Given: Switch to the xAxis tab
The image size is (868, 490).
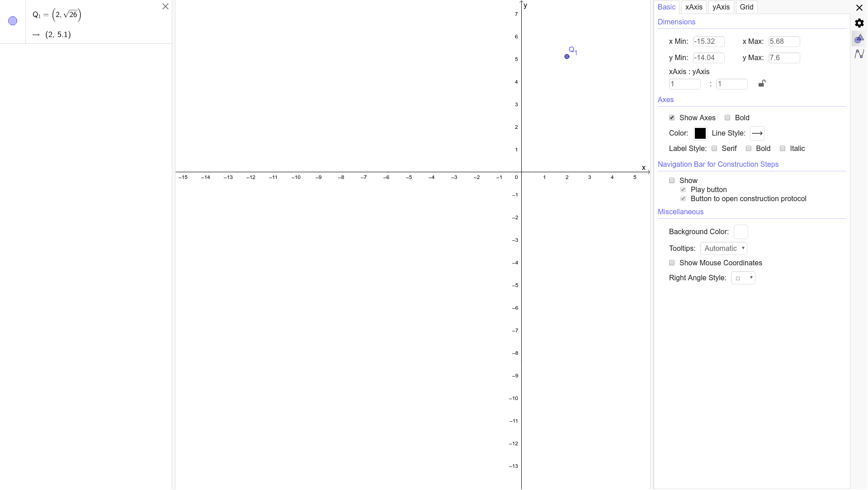Looking at the screenshot, I should click(693, 7).
